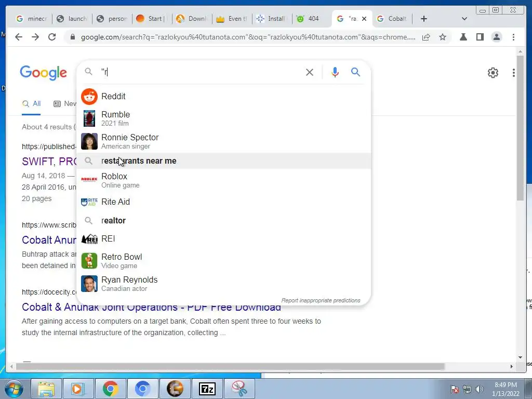Viewport: 532px width, 399px height.
Task: Open Cobalt Anun Scribd result
Action: (x=49, y=240)
